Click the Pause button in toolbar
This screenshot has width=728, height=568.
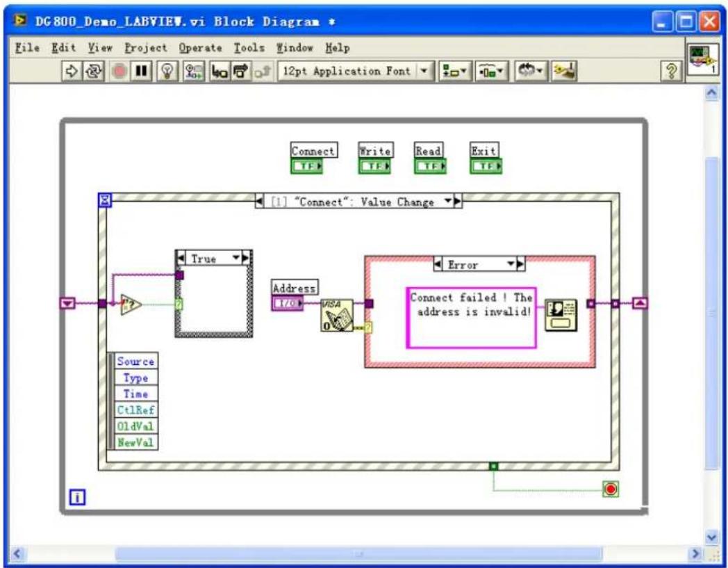pyautogui.click(x=141, y=71)
